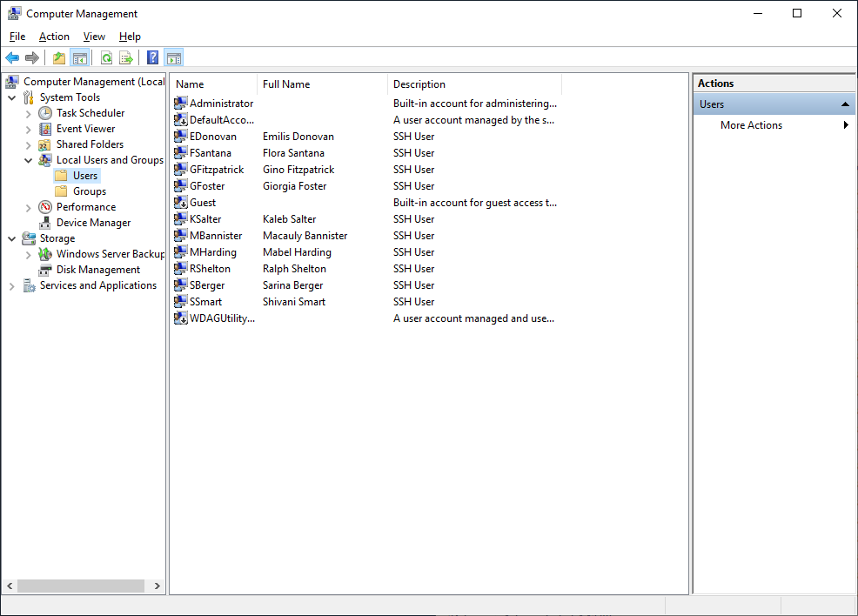
Task: Open the Help menu
Action: pyautogui.click(x=130, y=37)
